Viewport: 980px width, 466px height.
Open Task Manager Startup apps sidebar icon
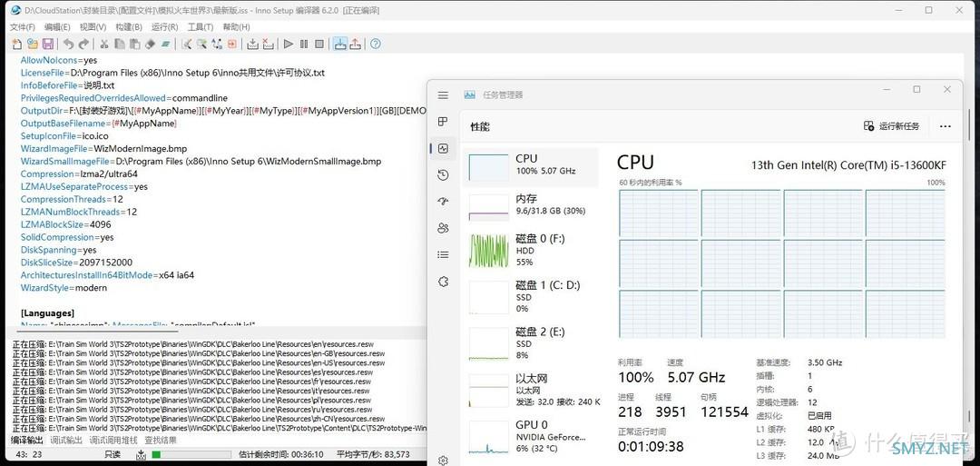(443, 202)
